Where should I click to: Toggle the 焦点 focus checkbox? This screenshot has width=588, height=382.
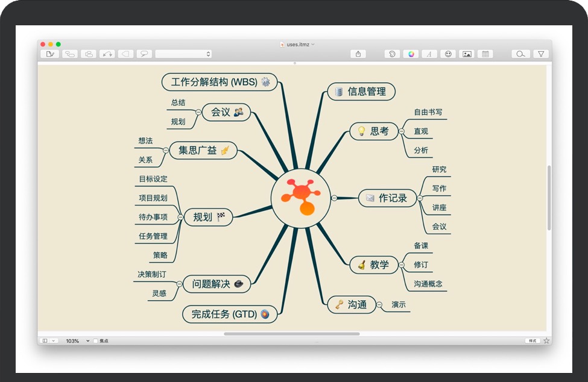coord(96,341)
